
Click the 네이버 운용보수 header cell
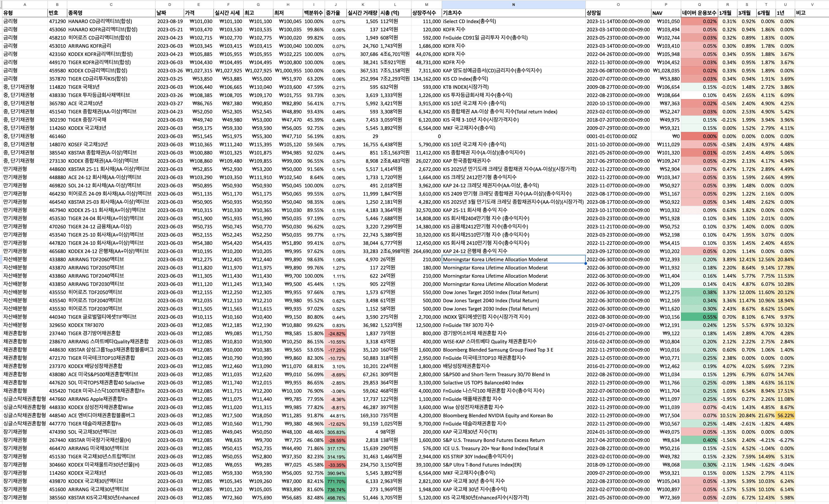699,13
